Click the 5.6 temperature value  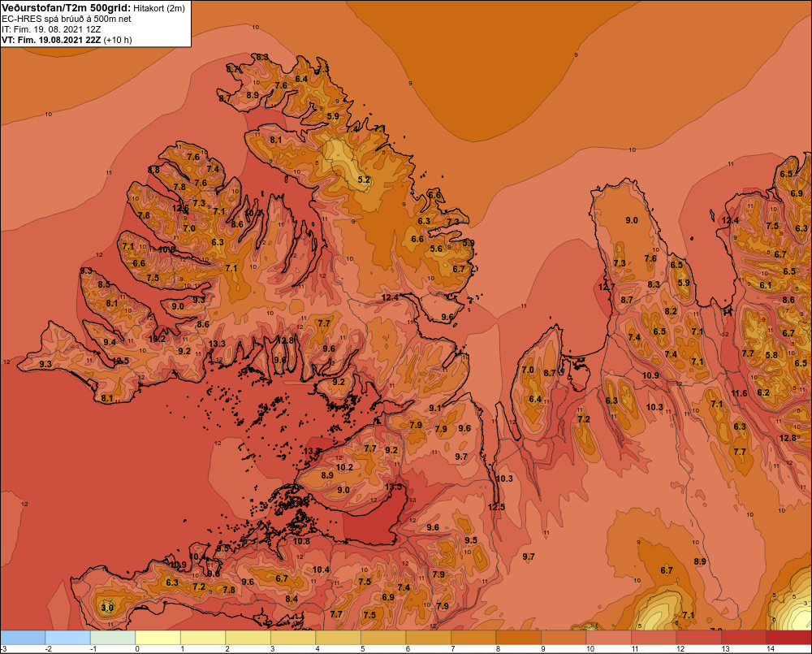pos(437,249)
